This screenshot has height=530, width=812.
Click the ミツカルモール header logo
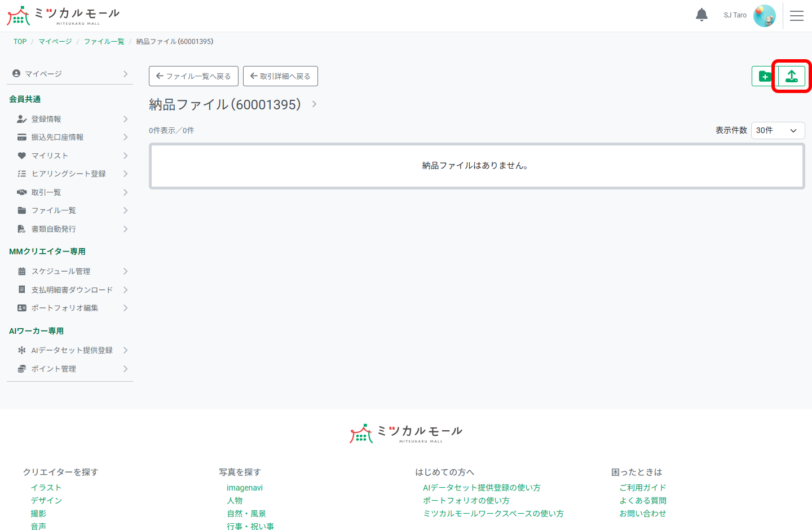(62, 15)
